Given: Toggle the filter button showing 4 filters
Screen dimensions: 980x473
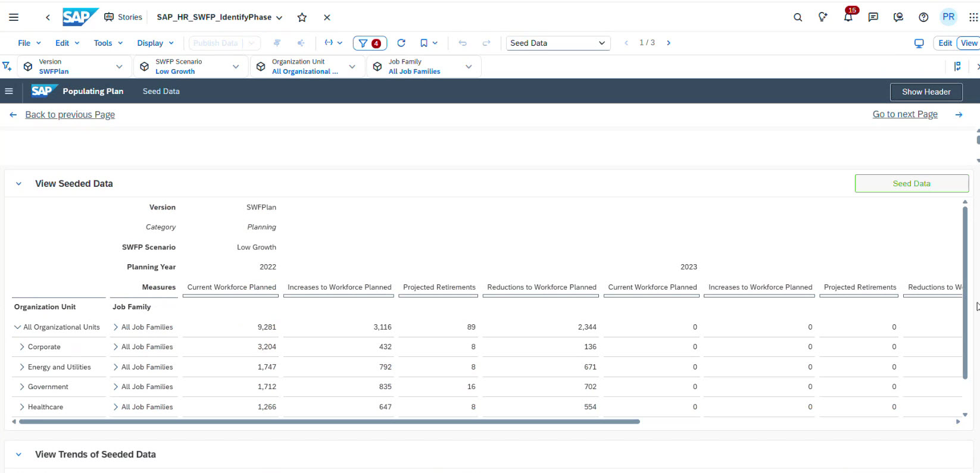Looking at the screenshot, I should (x=370, y=43).
